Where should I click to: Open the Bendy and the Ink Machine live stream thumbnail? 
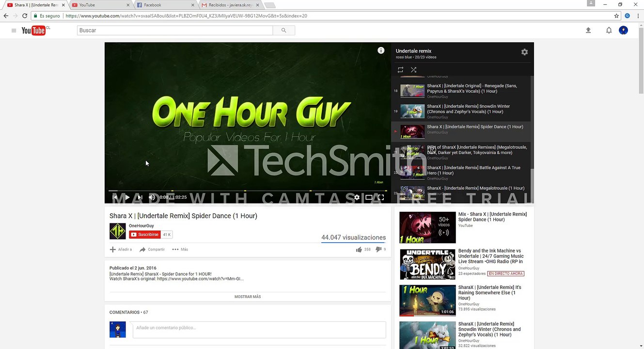click(x=427, y=264)
